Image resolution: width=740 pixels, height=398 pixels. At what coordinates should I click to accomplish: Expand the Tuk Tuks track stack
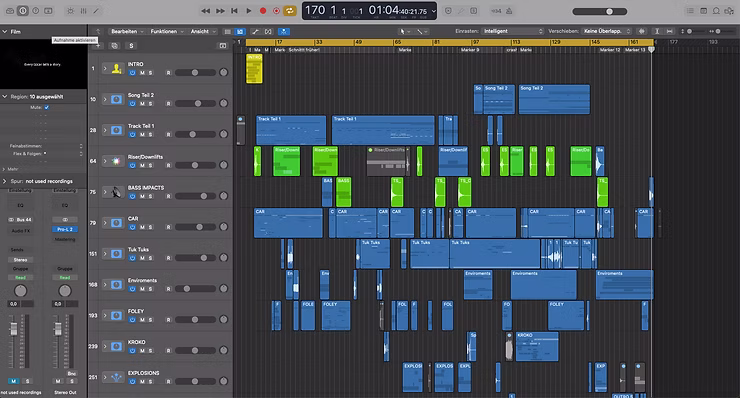[105, 254]
